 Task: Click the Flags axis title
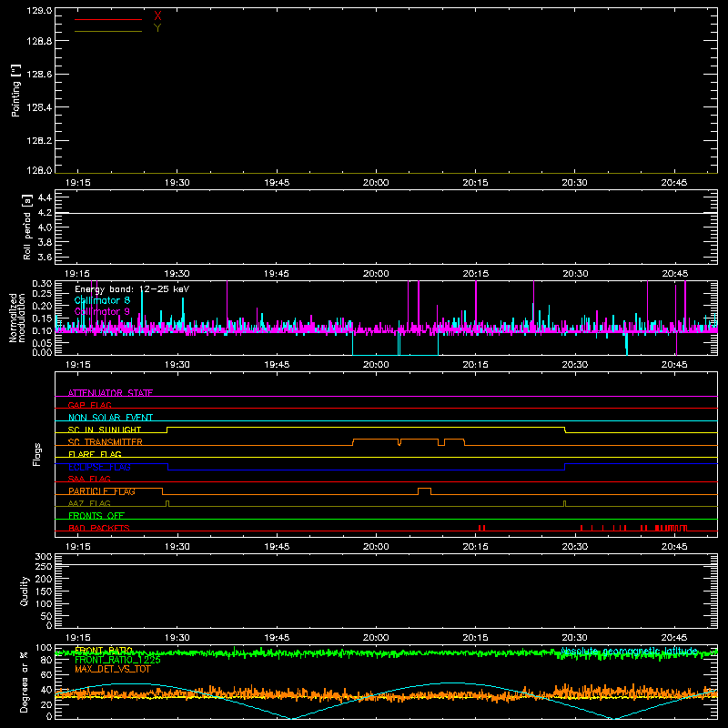36,454
